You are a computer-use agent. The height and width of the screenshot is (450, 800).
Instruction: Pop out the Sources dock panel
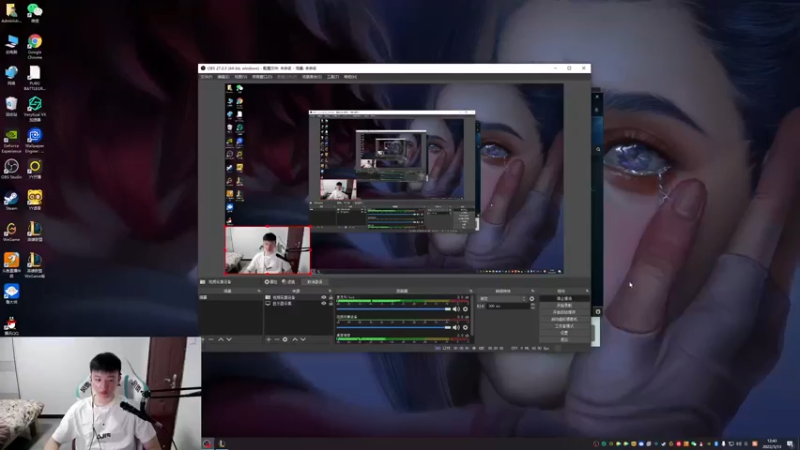click(x=330, y=291)
